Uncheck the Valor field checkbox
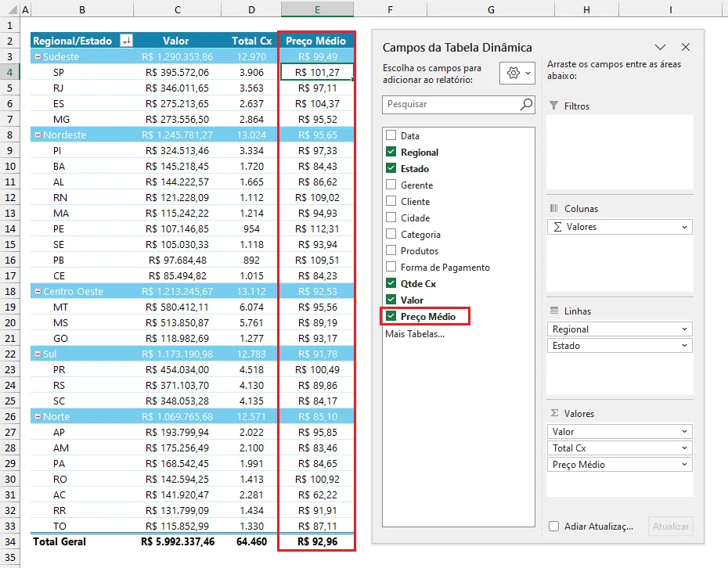728x568 pixels. [391, 300]
